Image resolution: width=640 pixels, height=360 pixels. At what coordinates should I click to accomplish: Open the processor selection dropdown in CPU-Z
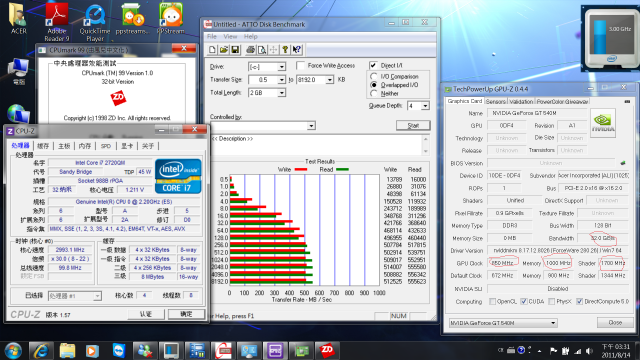pos(97,296)
